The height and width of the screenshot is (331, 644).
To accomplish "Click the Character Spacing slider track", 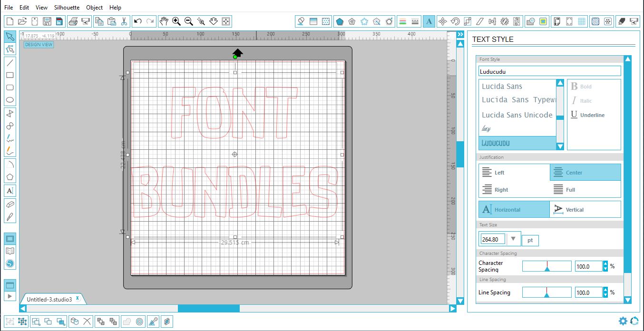I will (546, 266).
